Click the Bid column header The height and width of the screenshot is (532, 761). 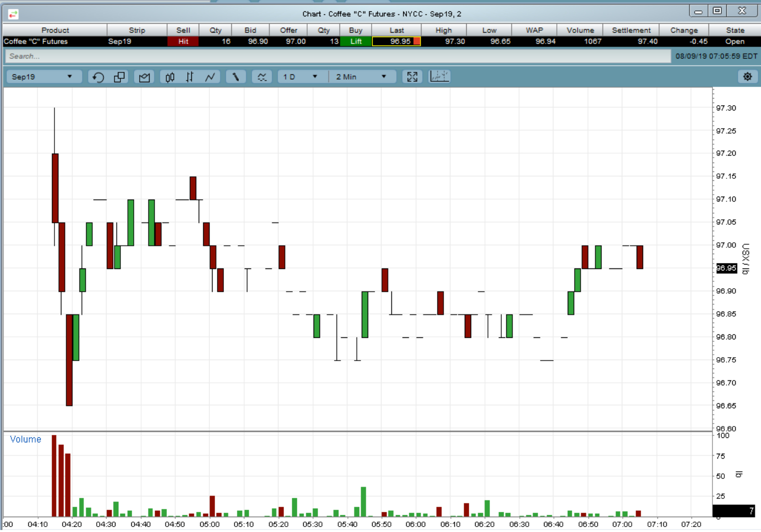[x=250, y=30]
